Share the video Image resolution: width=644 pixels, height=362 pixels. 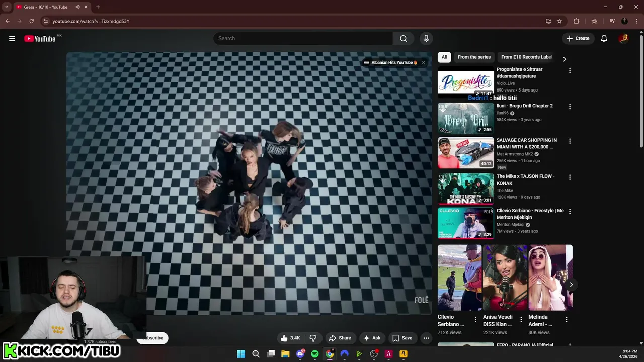point(340,338)
